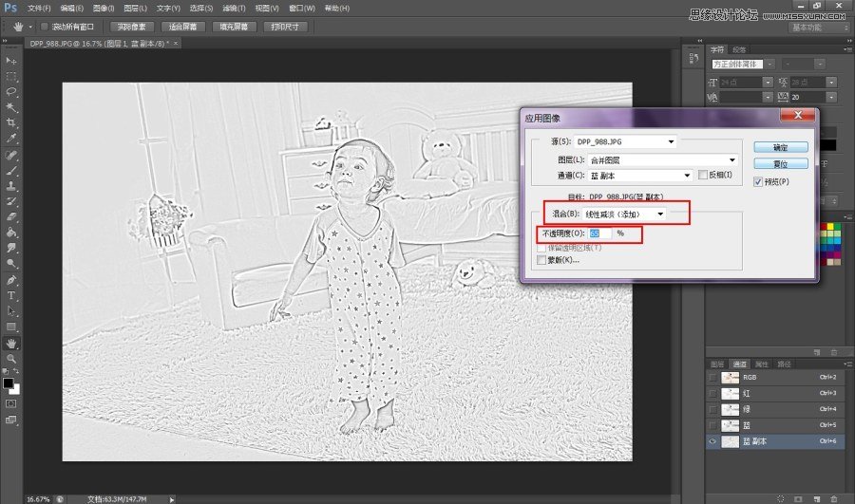Image resolution: width=855 pixels, height=504 pixels.
Task: Open the tracking value dropdown
Action: point(831,97)
